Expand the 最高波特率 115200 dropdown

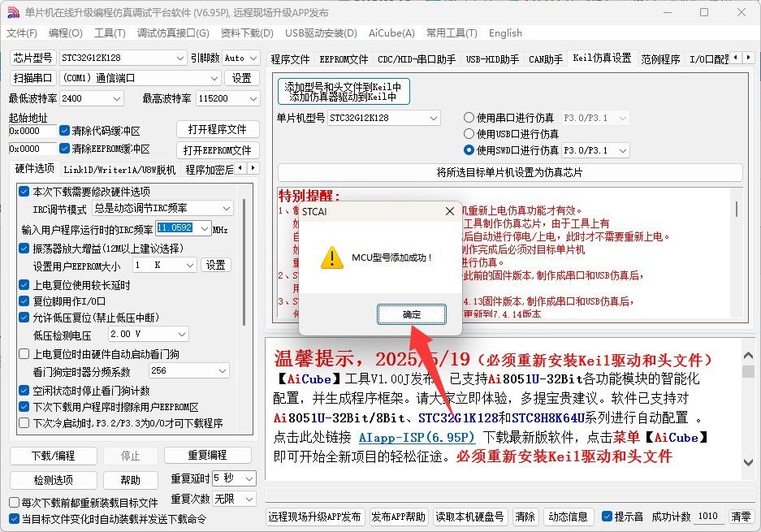point(253,98)
